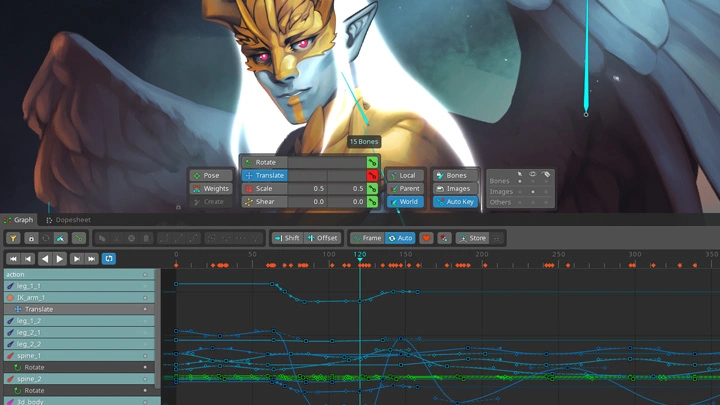Select the leg_1_2 bone row
This screenshot has width=720, height=405.
[x=79, y=321]
